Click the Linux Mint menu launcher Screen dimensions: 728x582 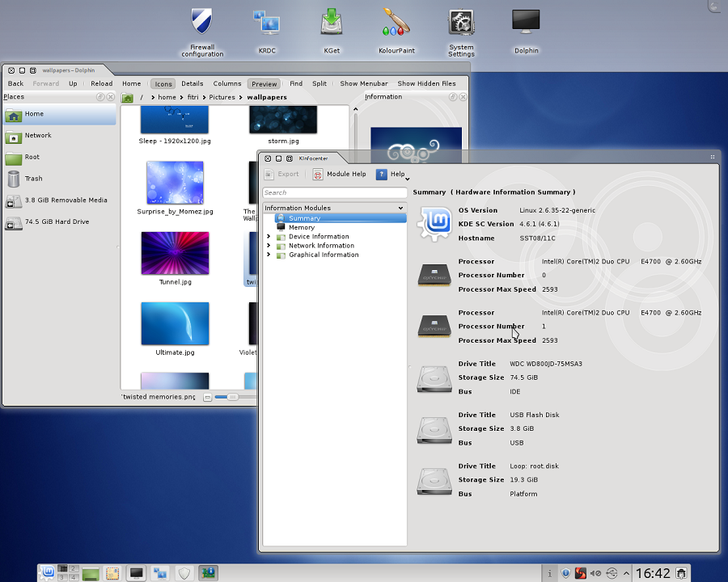click(49, 573)
